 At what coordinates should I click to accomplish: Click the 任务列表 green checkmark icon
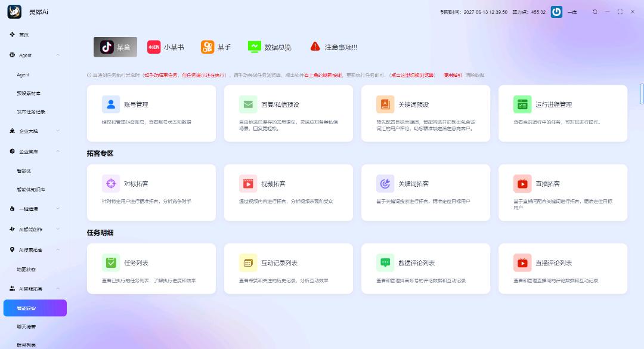pyautogui.click(x=111, y=262)
